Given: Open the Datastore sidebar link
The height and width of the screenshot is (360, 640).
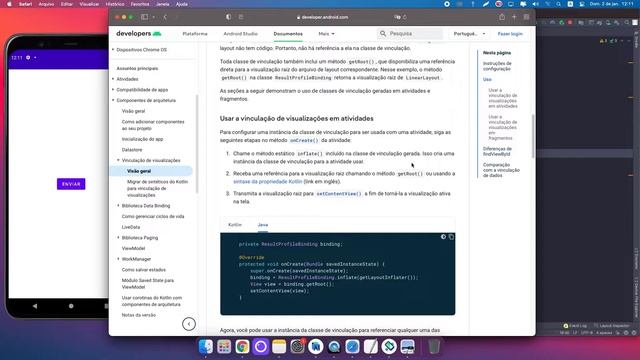Looking at the screenshot, I should pos(132,150).
